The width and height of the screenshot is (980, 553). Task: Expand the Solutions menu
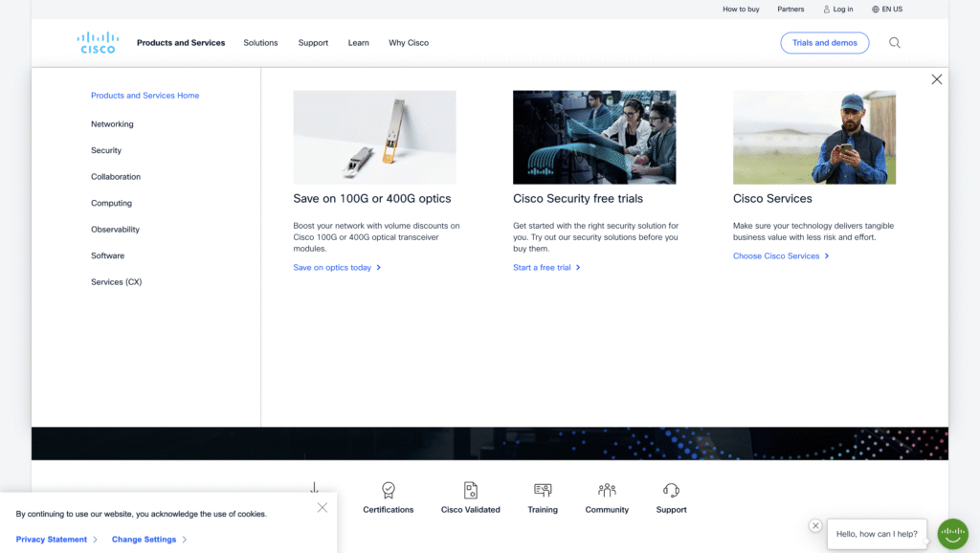pos(260,43)
